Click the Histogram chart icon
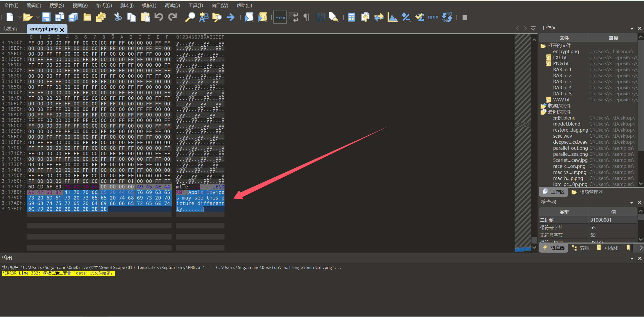 (x=392, y=17)
